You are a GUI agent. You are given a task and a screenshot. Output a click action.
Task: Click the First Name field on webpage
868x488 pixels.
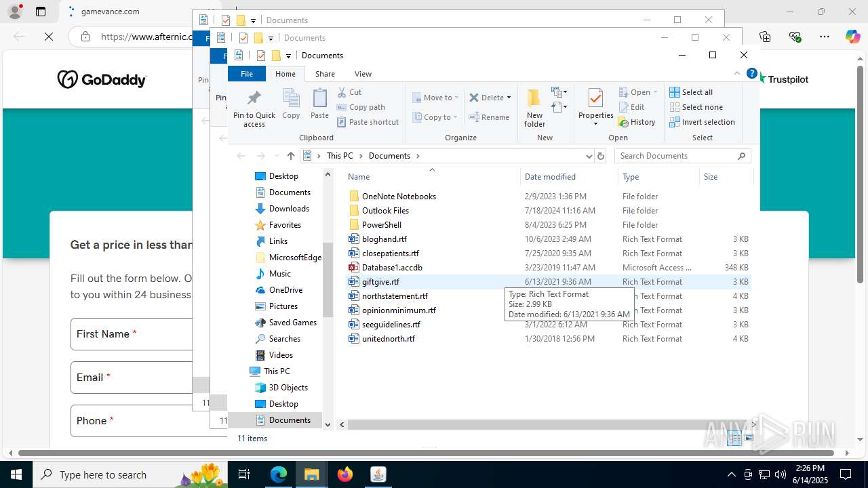coord(132,334)
